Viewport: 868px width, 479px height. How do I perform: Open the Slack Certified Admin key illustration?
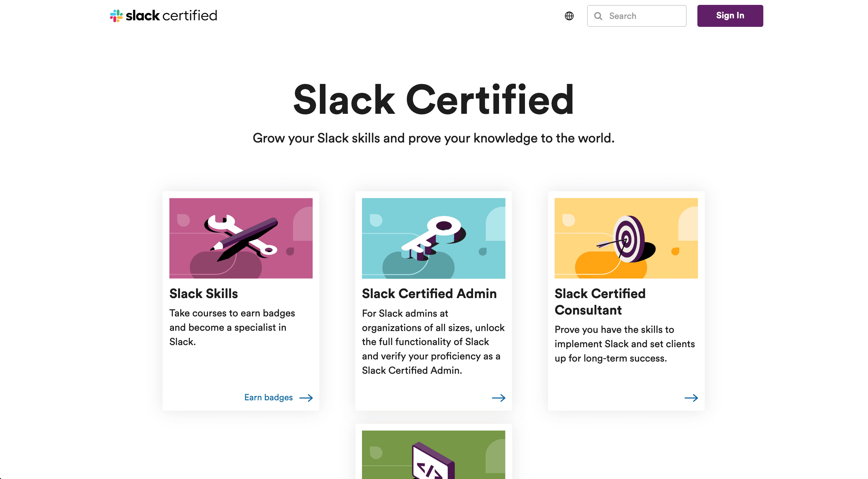click(433, 238)
